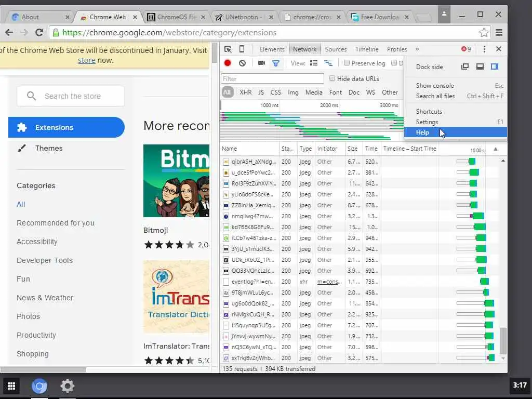The height and width of the screenshot is (399, 532).
Task: Close the DevTools panel
Action: 498,49
